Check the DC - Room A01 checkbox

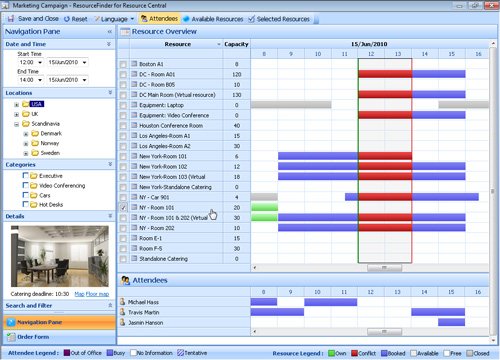tap(123, 75)
